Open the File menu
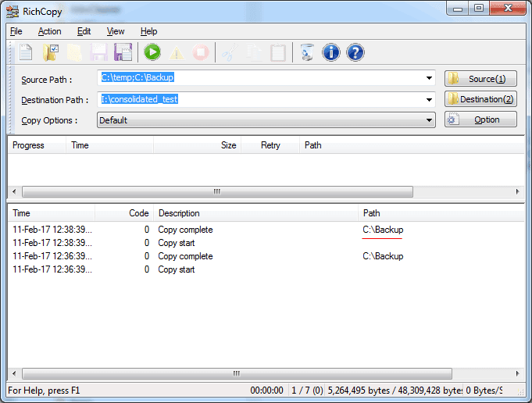Screen dimensions: 532x403 16,31
